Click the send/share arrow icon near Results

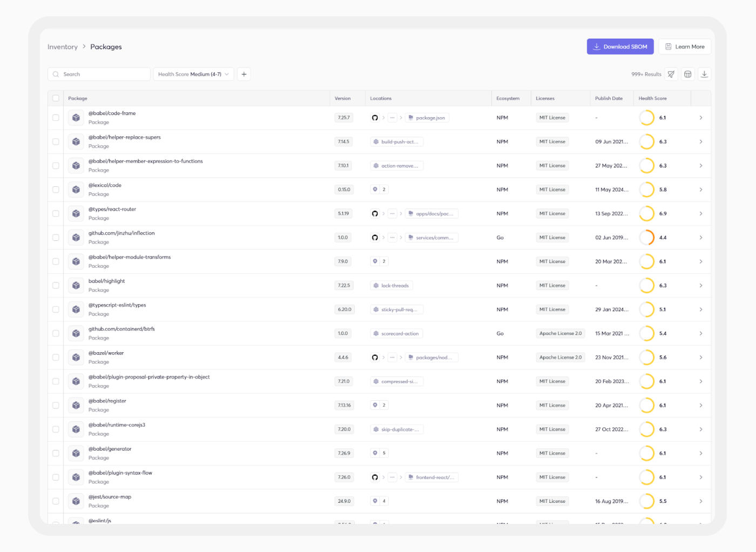[671, 74]
